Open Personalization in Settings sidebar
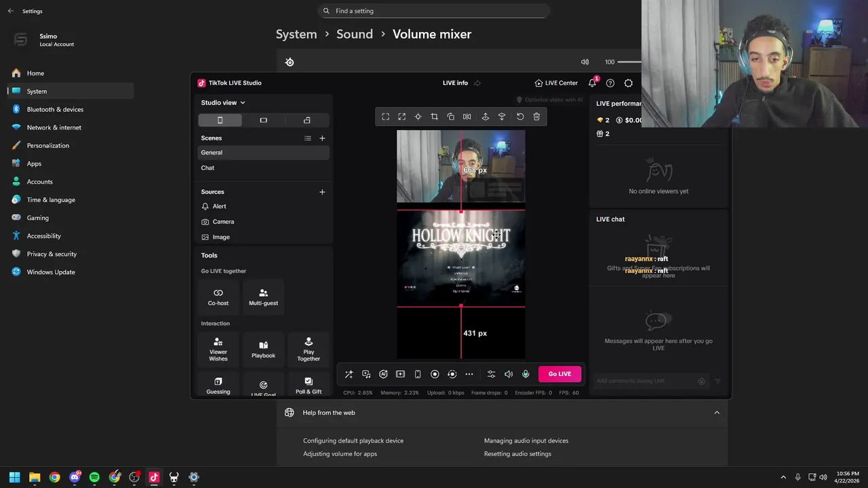The image size is (868, 488). coord(71,145)
